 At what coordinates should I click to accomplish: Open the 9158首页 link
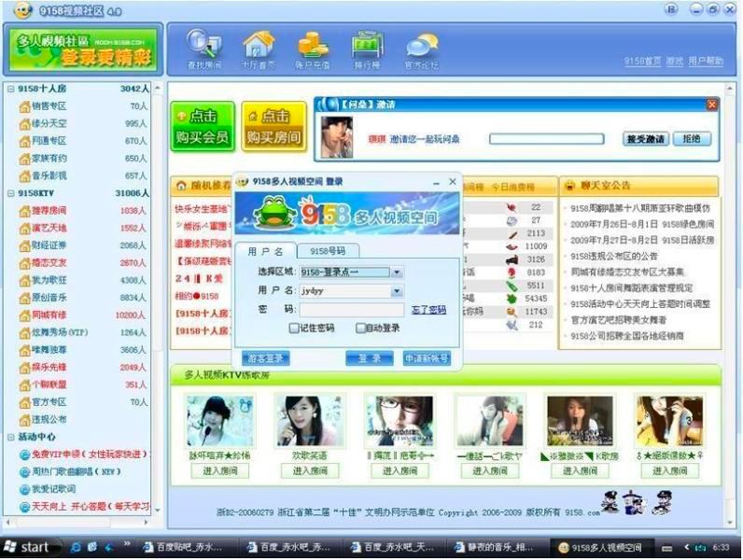click(x=642, y=61)
